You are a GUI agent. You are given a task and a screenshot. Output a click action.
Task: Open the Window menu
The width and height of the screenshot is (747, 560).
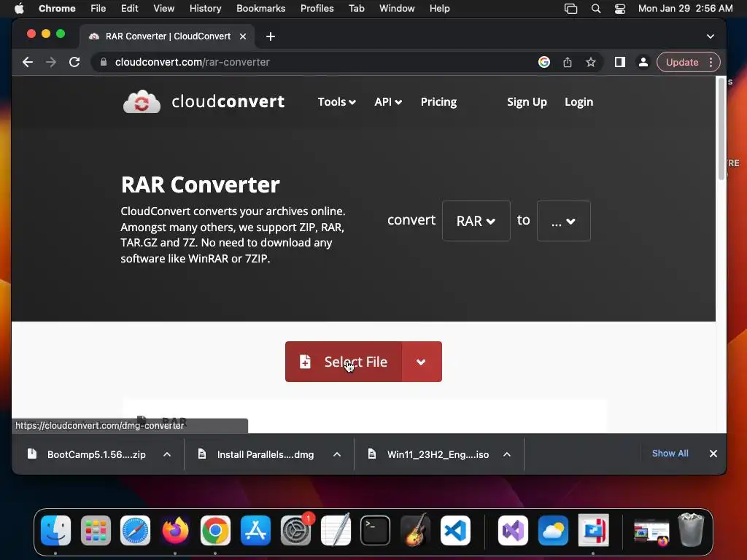tap(397, 9)
